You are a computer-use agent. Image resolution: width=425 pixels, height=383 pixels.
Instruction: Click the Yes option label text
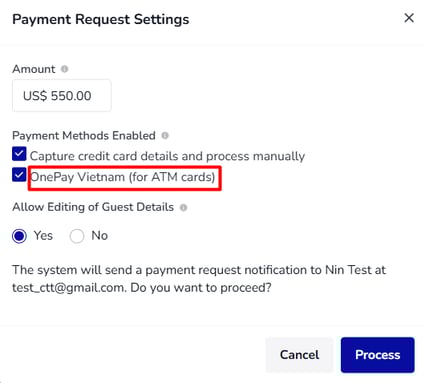pos(43,236)
